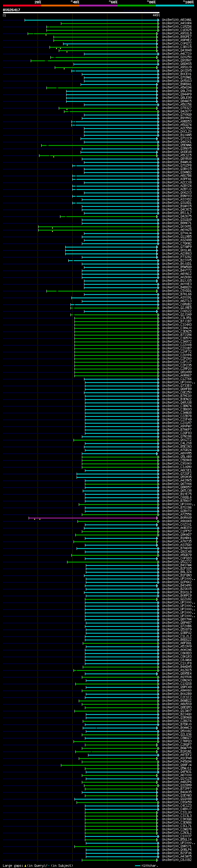Image resolution: width=197 pixels, height=868 pixels.
Task: Open UniRef100_A4CTI0 hit
Action: click(x=176, y=54)
